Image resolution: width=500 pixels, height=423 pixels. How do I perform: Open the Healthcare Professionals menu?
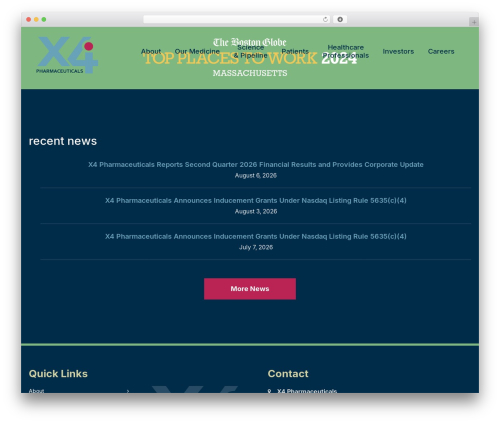[345, 51]
